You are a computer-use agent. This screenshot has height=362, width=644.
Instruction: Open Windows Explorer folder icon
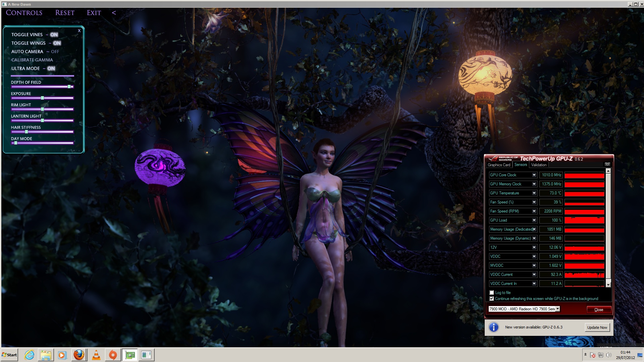46,355
